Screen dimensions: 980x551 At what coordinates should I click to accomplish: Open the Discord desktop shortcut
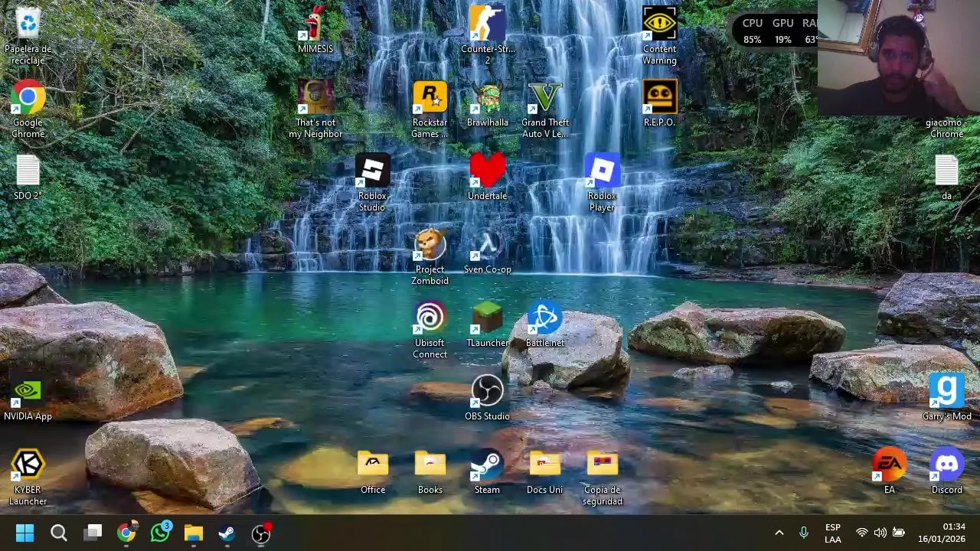coord(947,471)
